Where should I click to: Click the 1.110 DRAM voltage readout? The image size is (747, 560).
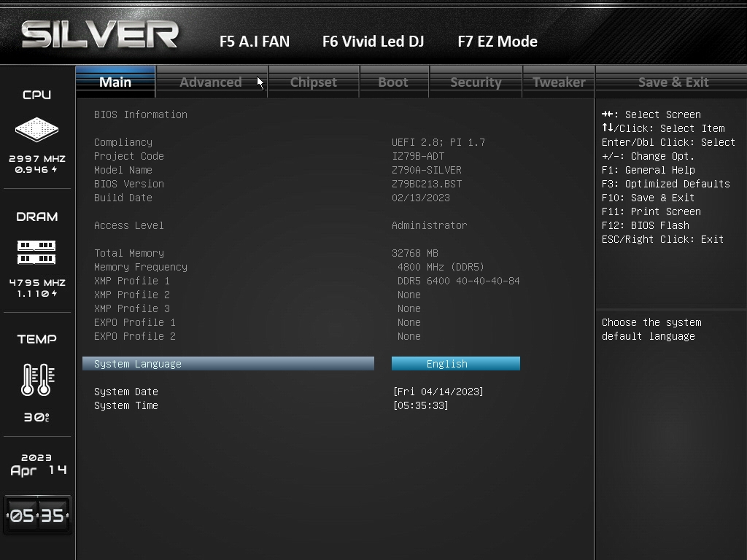point(37,293)
